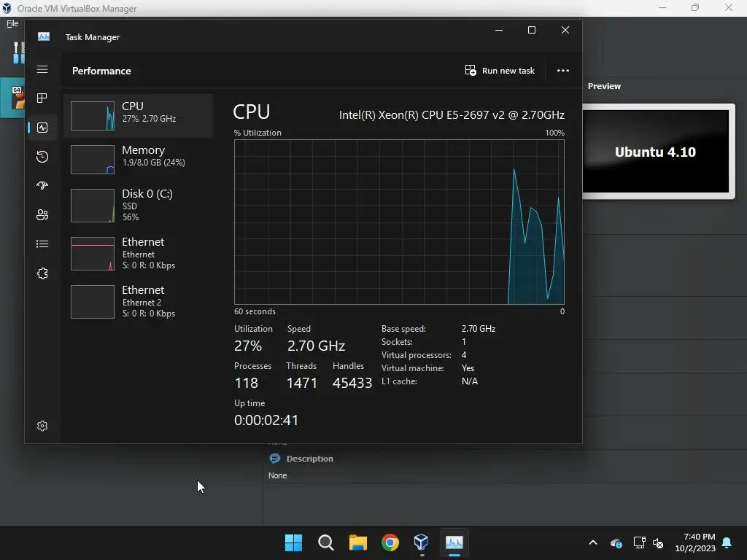747x560 pixels.
Task: Maximize the Task Manager window
Action: 532,30
